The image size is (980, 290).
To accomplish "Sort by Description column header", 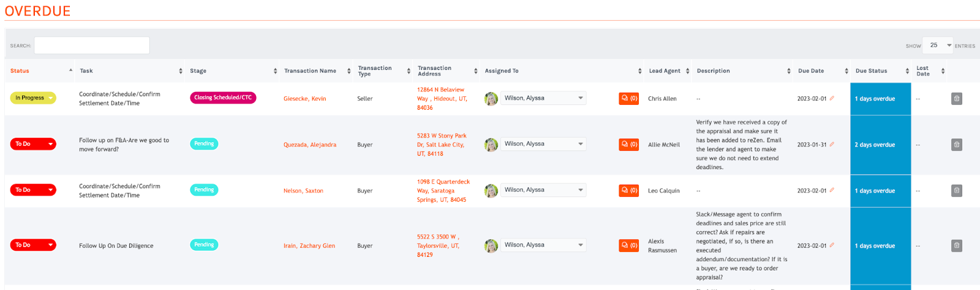I will point(743,71).
